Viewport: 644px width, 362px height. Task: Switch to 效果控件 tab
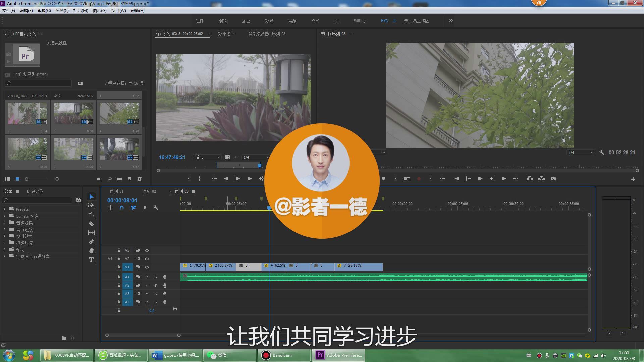pyautogui.click(x=226, y=34)
